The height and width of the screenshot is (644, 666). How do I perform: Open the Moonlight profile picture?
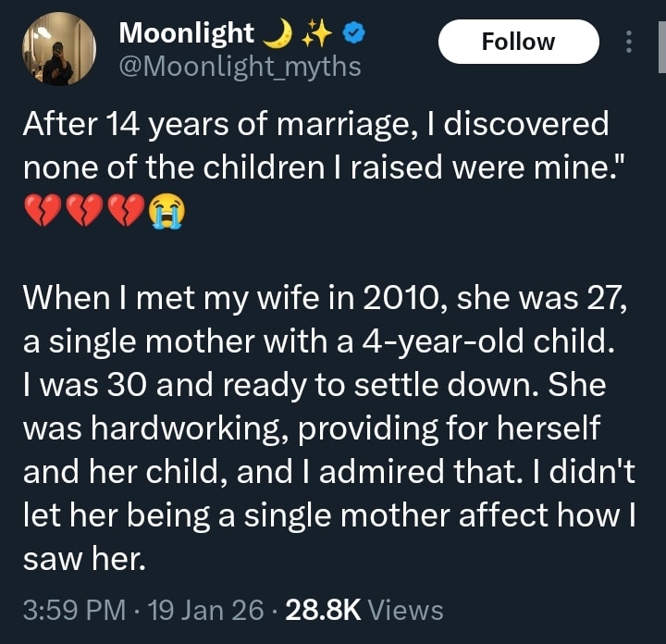pos(57,51)
